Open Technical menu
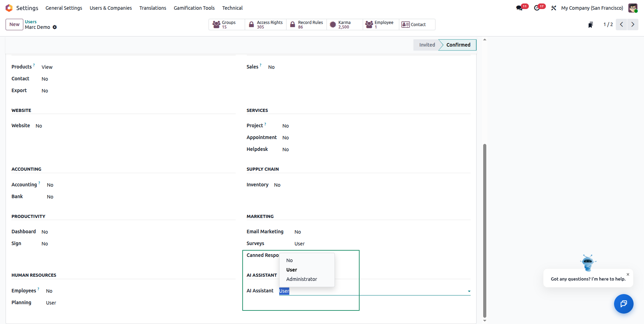The width and height of the screenshot is (644, 324). (233, 8)
